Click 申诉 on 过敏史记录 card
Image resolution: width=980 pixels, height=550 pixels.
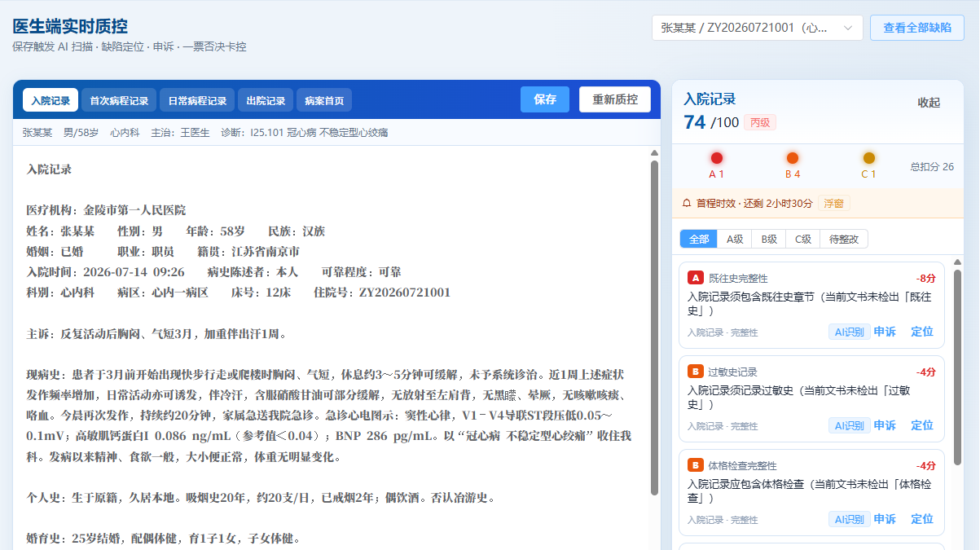click(x=885, y=425)
